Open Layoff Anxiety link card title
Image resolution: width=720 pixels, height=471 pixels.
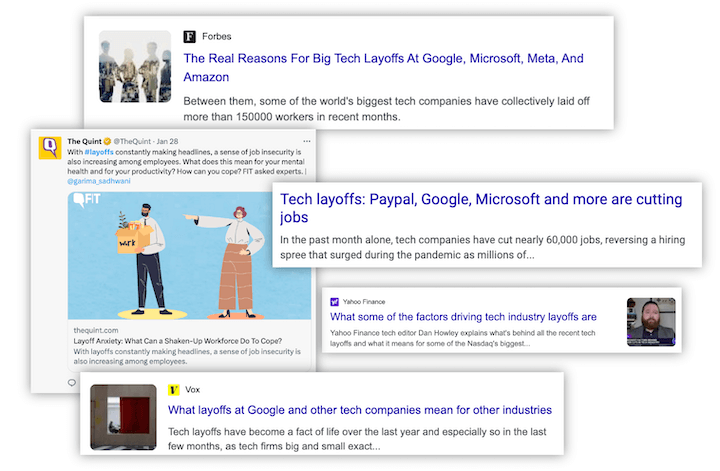[x=178, y=341]
